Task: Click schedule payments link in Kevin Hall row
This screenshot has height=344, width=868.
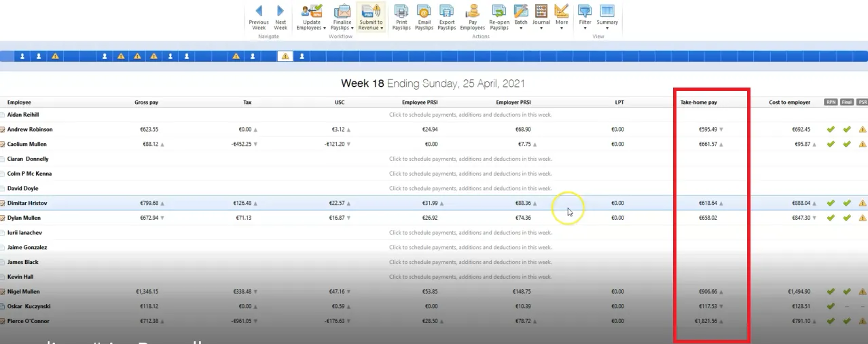Action: [470, 276]
